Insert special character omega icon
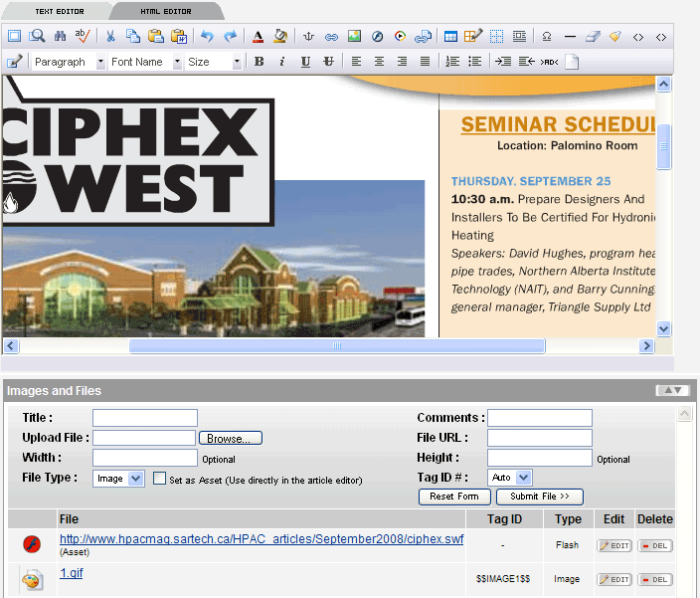700x598 pixels. 547,36
